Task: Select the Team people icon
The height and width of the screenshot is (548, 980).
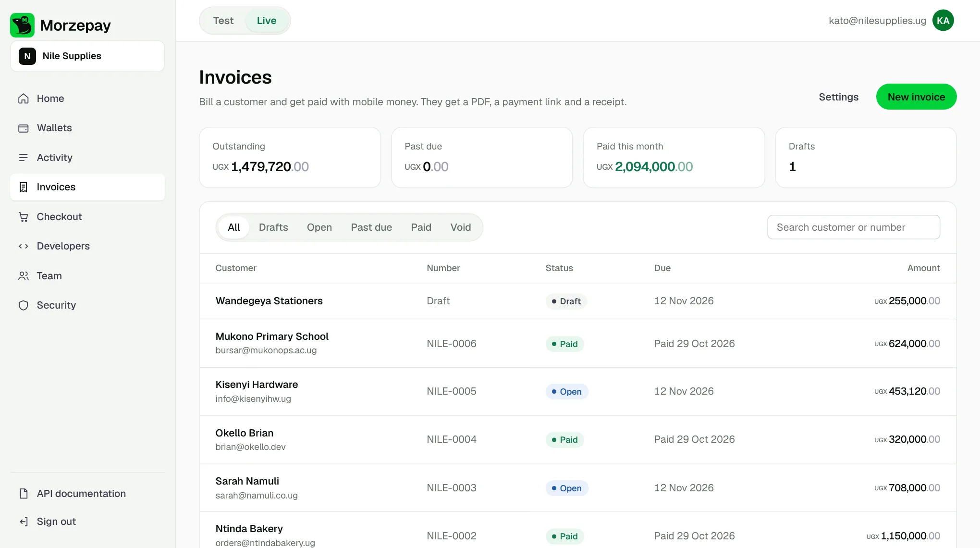Action: point(24,276)
